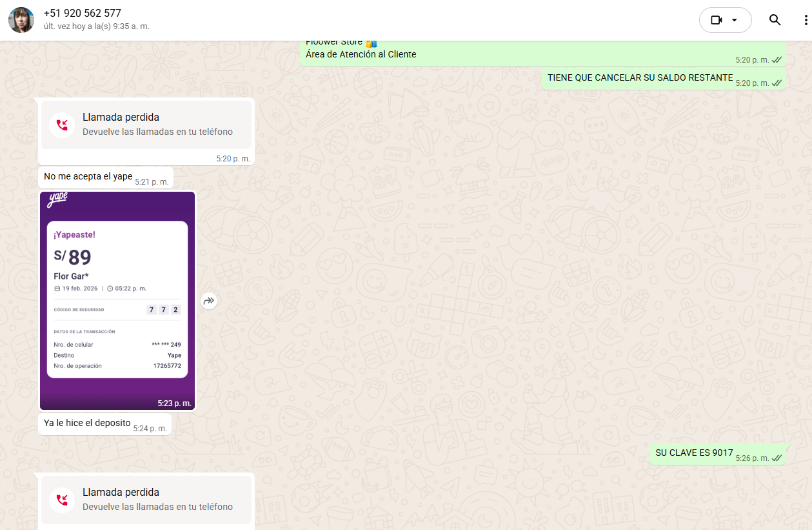Open the three-dot chat menu
812x530 pixels.
tap(805, 20)
